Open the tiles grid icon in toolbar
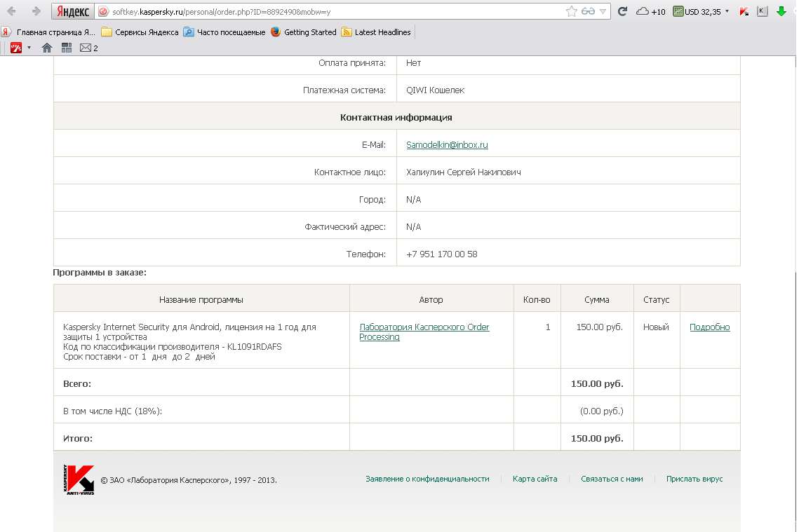The height and width of the screenshot is (532, 799). pyautogui.click(x=66, y=48)
